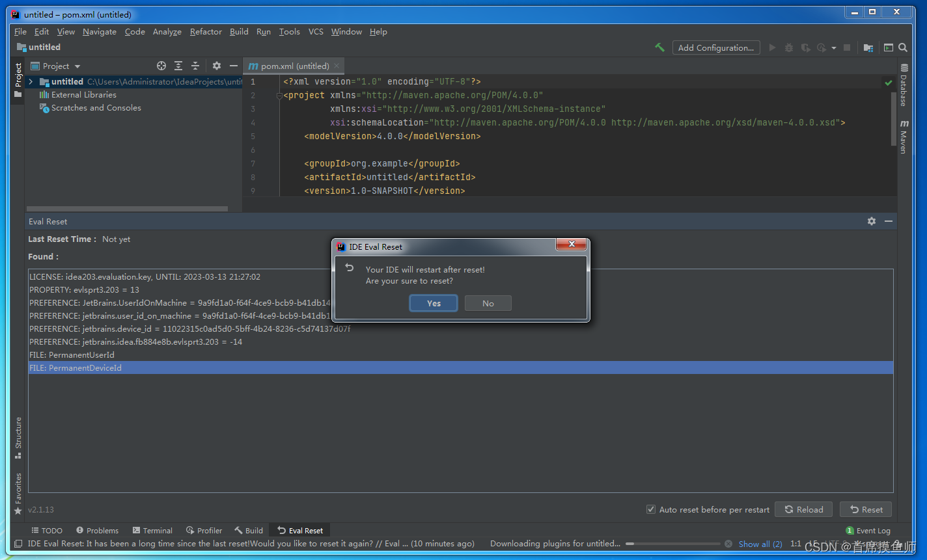Decline reset with No button

488,303
